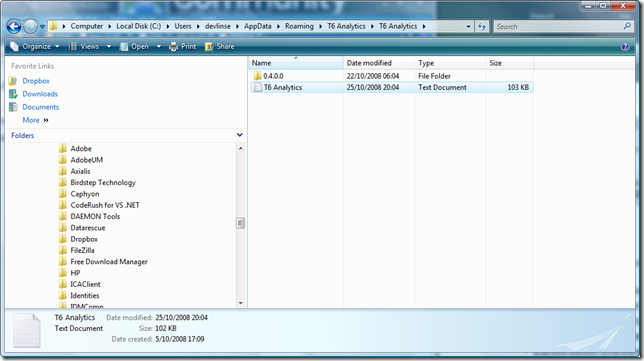Click the Views toolbar button

[84, 46]
